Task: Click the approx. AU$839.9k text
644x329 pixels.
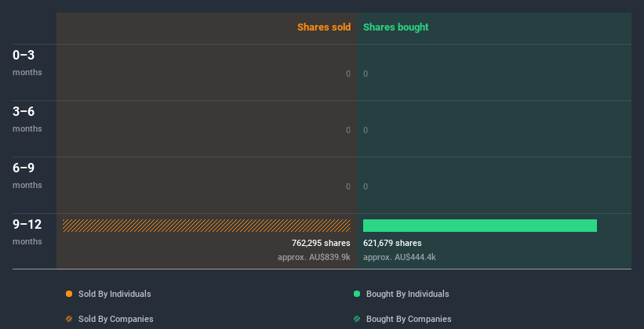Action: click(315, 257)
